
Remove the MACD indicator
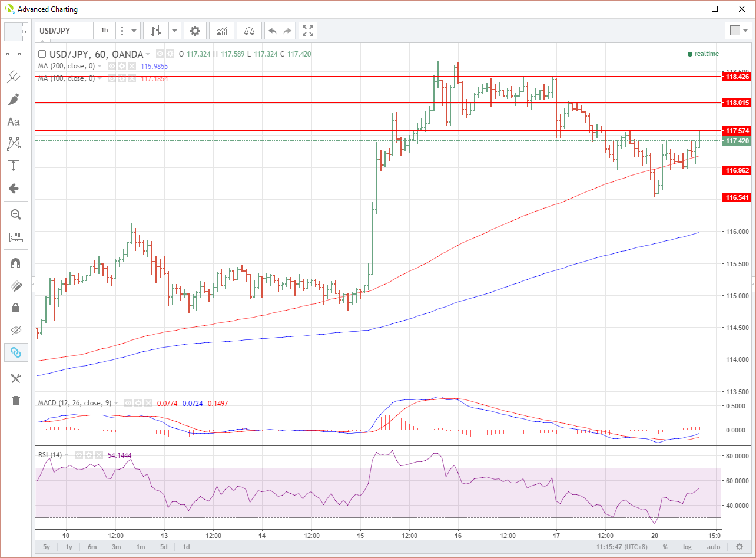(x=147, y=403)
